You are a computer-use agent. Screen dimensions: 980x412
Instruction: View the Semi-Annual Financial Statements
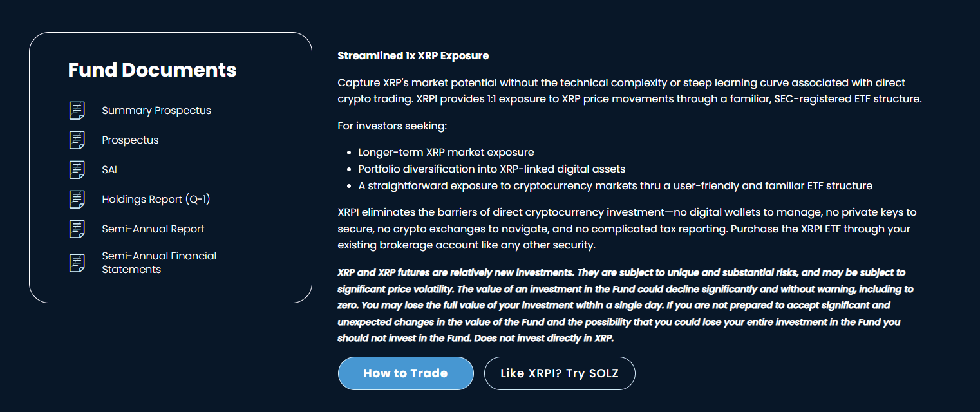click(x=159, y=263)
